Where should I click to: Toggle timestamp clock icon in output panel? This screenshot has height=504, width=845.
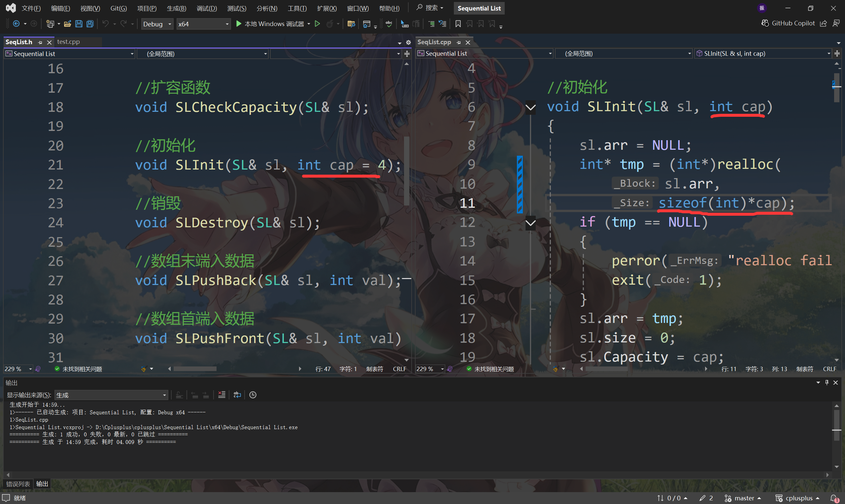coord(253,394)
